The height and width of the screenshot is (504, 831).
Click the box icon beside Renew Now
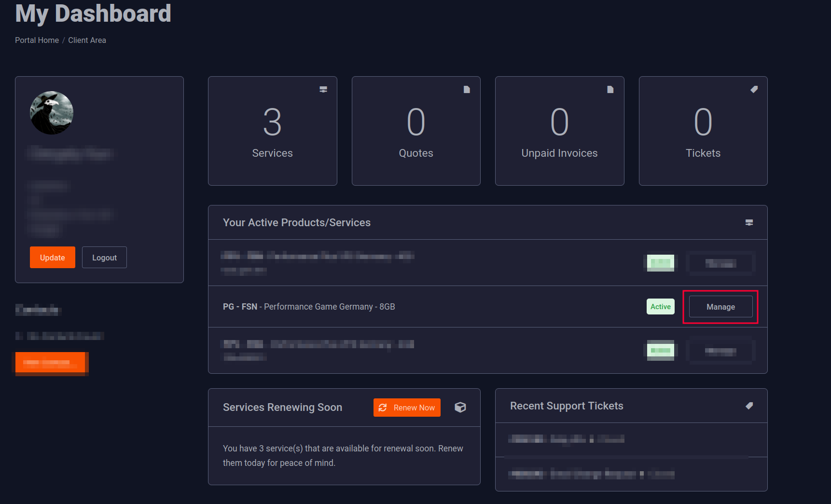pyautogui.click(x=460, y=407)
